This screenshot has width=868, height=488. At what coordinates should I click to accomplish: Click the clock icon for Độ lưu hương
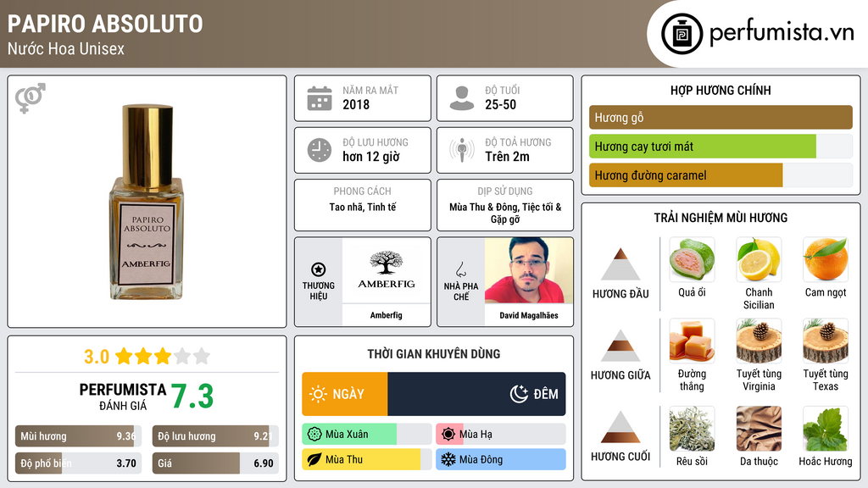[x=320, y=150]
